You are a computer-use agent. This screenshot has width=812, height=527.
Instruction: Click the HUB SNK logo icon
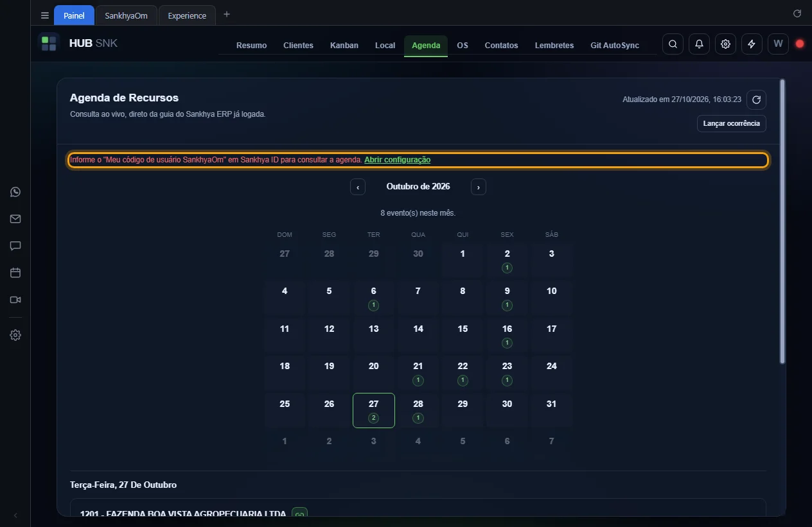pyautogui.click(x=49, y=44)
